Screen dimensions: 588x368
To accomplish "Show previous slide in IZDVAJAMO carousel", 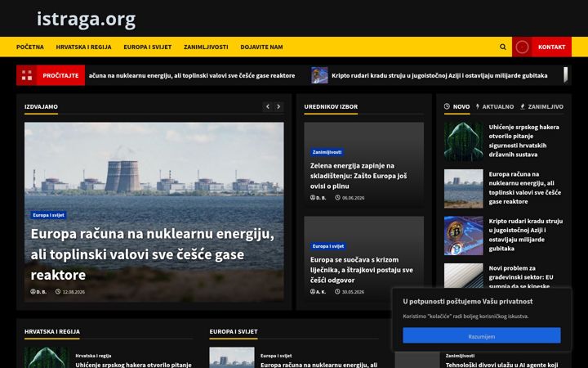I will pyautogui.click(x=267, y=106).
